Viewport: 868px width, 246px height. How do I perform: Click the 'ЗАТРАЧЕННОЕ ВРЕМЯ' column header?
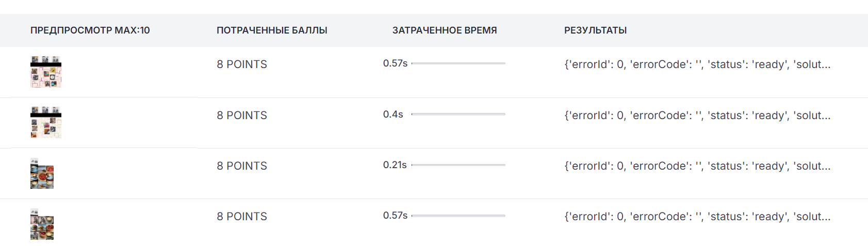point(445,30)
